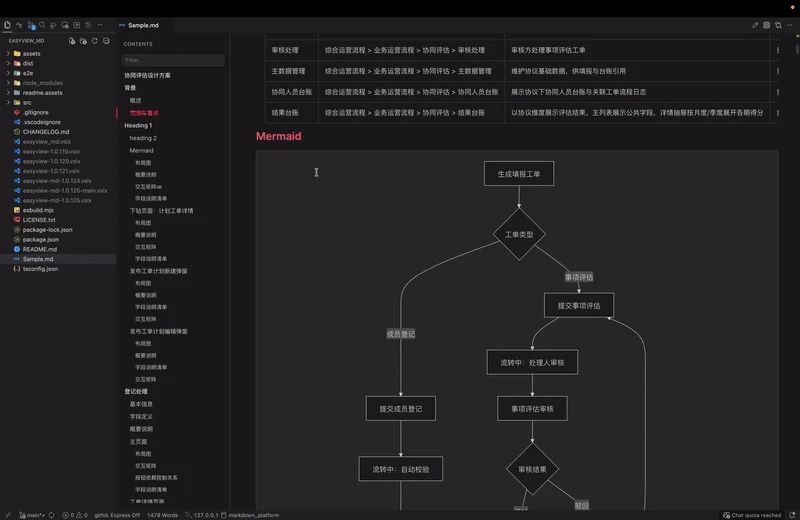Jump to heading 2 in contents outline

[143, 138]
